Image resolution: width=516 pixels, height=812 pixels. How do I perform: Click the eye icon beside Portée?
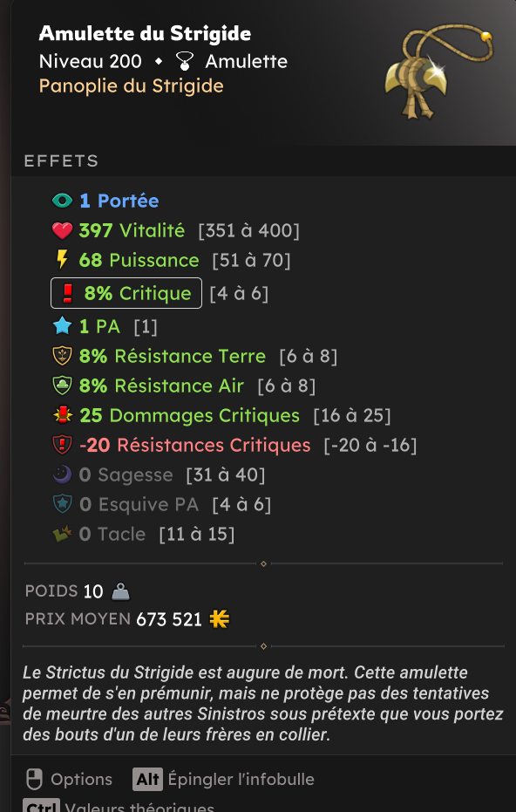(x=63, y=201)
